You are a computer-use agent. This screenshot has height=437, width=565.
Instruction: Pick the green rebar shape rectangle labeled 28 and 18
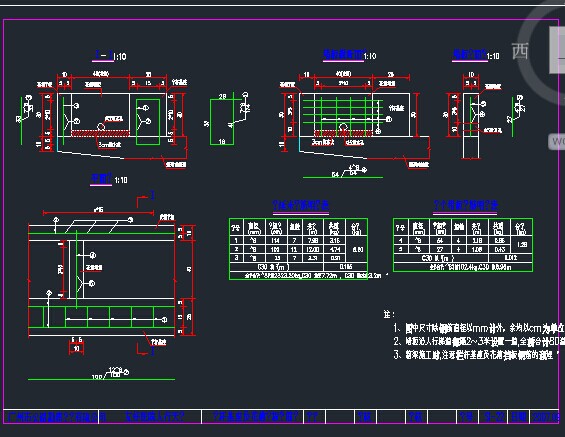222,122
